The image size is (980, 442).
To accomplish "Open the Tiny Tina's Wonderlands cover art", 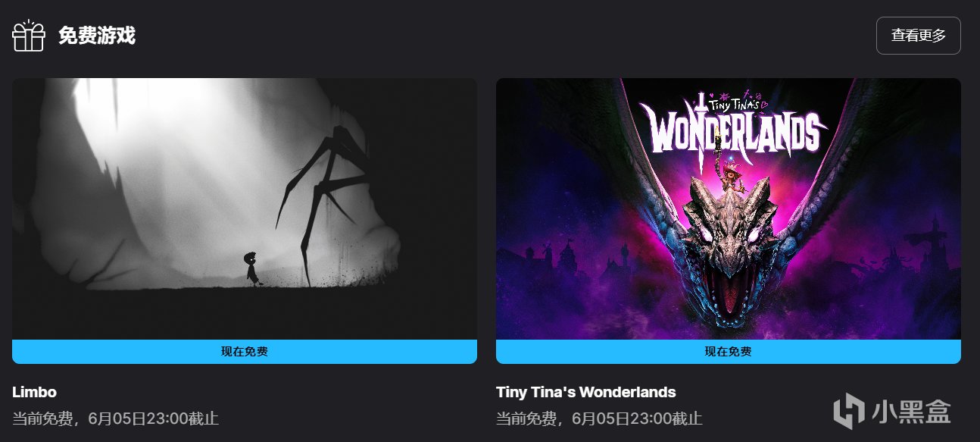I will point(729,208).
